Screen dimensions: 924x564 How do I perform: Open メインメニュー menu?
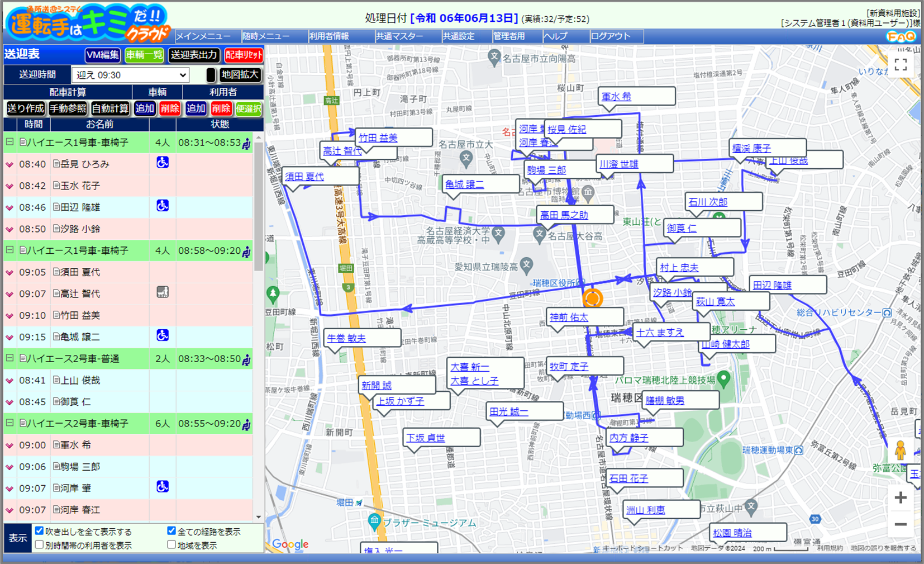(x=208, y=36)
